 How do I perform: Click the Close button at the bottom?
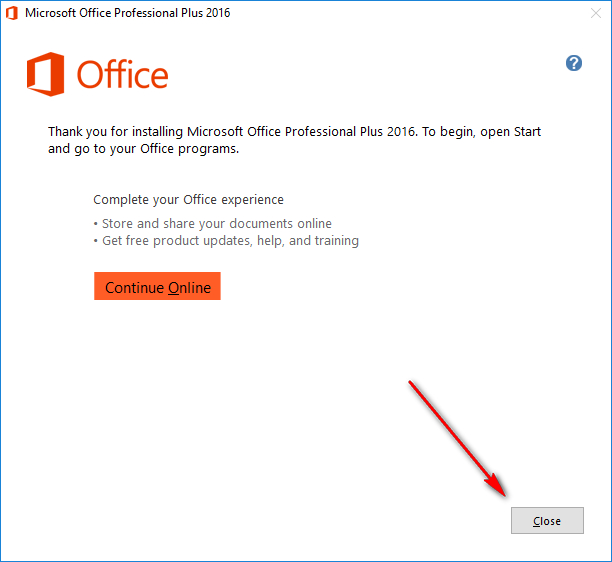[x=546, y=521]
